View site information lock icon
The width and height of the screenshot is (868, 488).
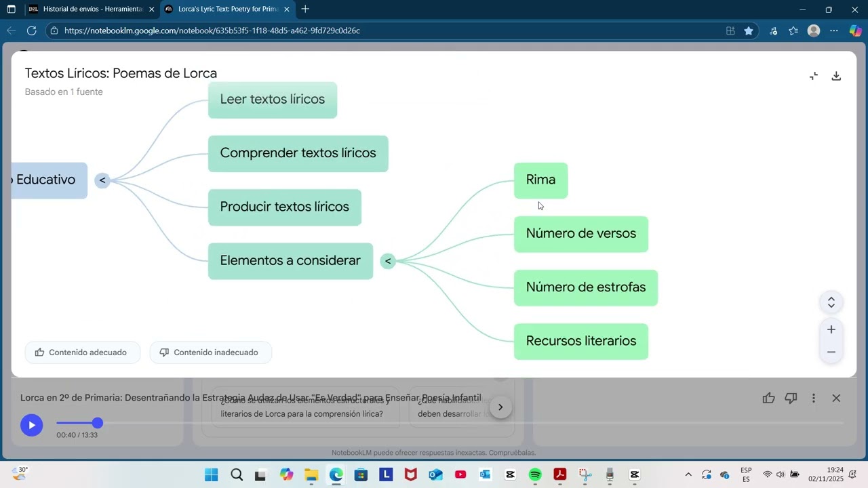(x=55, y=30)
